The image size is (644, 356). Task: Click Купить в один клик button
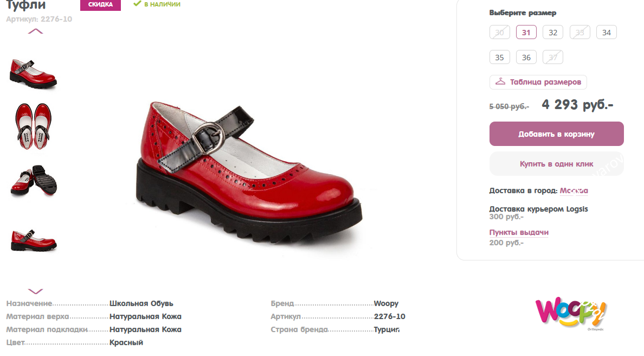pyautogui.click(x=557, y=163)
